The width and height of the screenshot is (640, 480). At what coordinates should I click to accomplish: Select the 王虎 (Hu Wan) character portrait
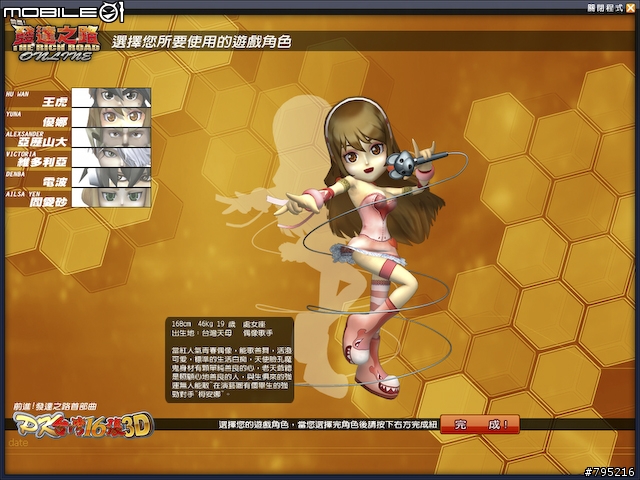[111, 98]
